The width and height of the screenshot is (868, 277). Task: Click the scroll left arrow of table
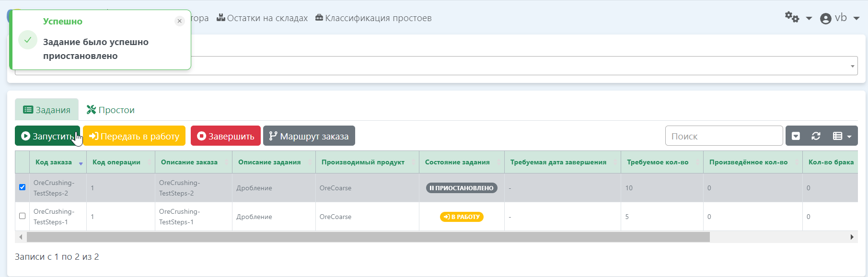[x=21, y=237]
